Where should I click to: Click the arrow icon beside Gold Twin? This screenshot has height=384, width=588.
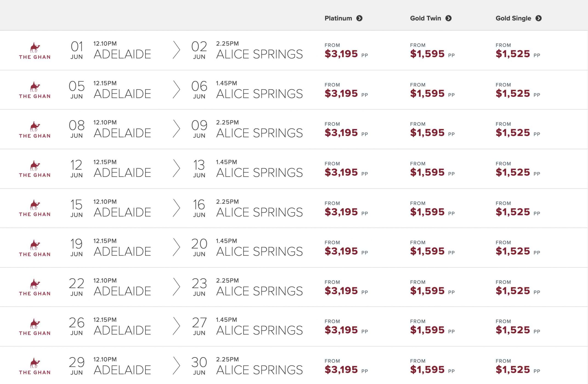click(x=448, y=18)
